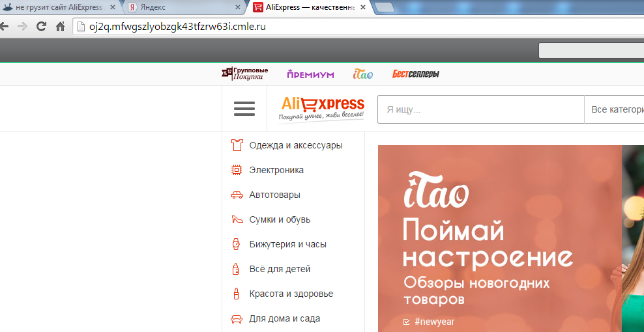Click the browser forward arrow
This screenshot has height=332, width=644.
[x=22, y=27]
